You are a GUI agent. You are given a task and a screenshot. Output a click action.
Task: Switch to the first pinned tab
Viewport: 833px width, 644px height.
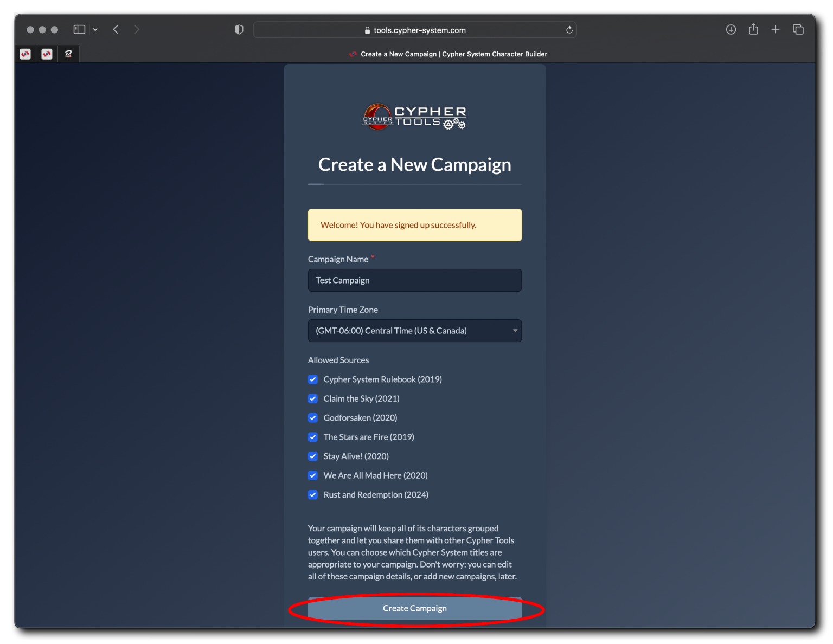25,54
